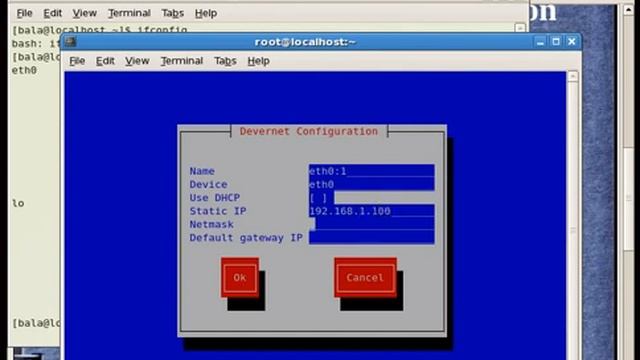Open Edit menu in background bala terminal
The image size is (640, 360).
[53, 13]
